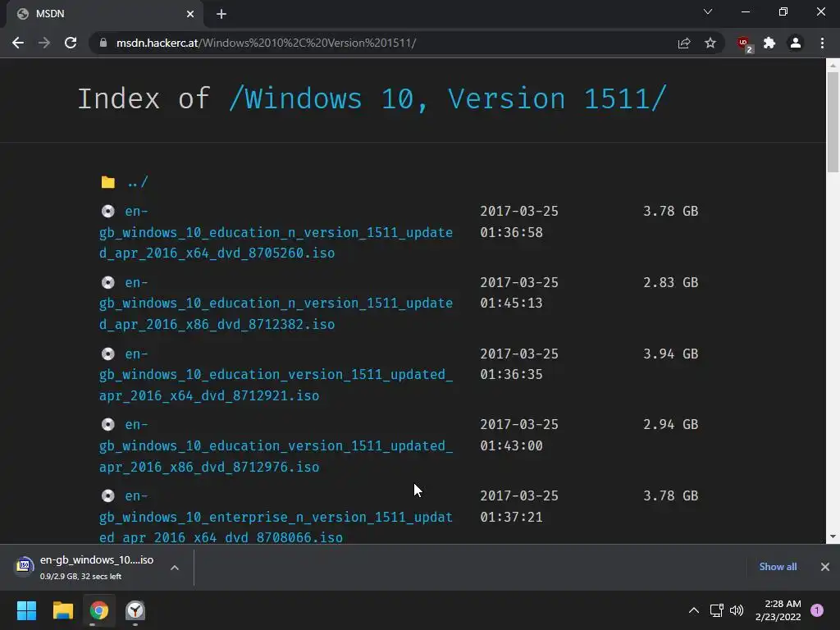Click the disc icon of dvd_8712382.iso
The image size is (840, 630).
click(x=108, y=282)
